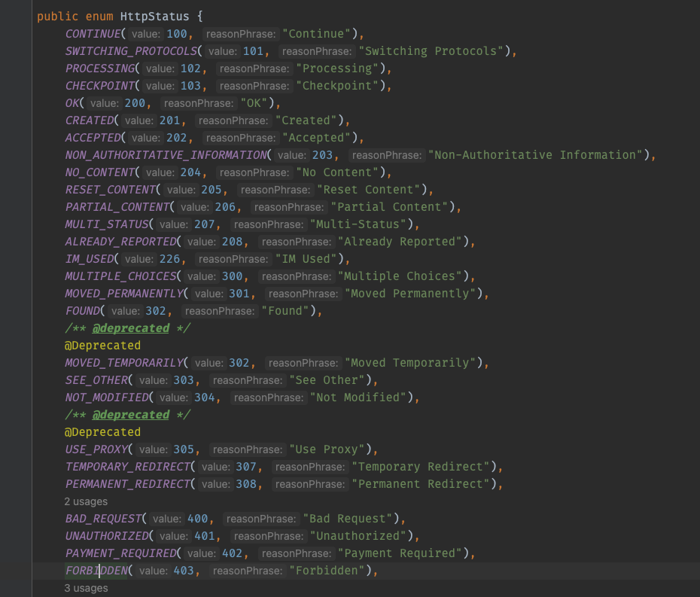
Task: Click the @deprecated tag above USE_PROXY
Action: click(131, 415)
